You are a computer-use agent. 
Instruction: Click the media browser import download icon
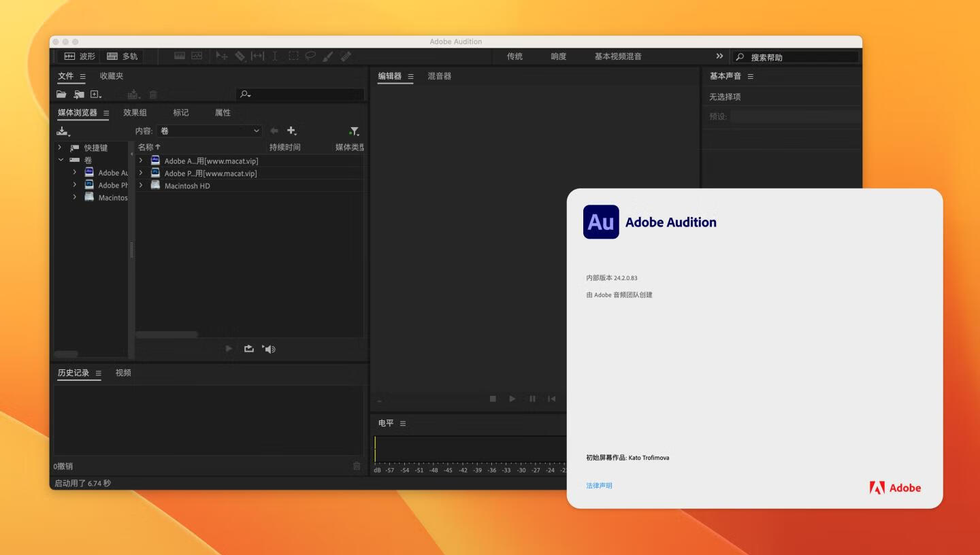[63, 131]
